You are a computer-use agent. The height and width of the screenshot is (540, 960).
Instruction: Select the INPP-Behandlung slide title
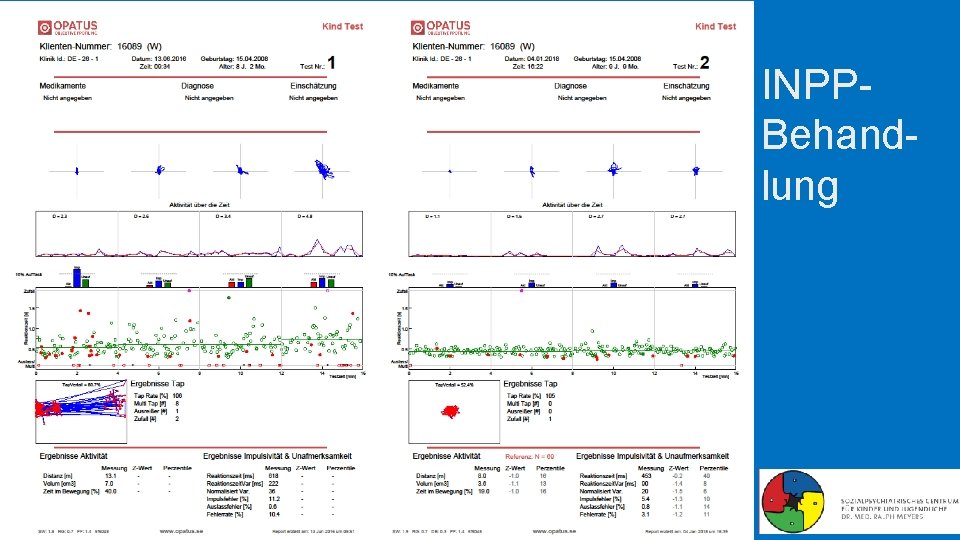click(839, 135)
